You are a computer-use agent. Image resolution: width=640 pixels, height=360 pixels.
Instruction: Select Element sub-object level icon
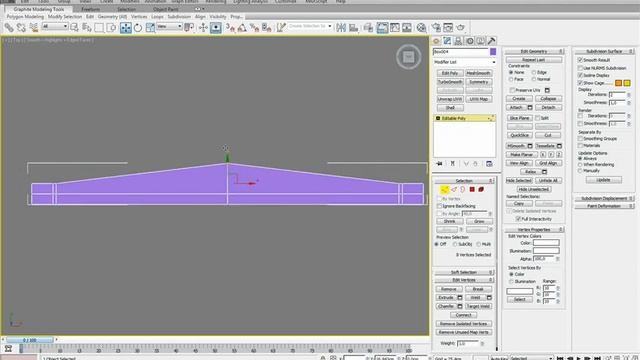click(x=481, y=189)
